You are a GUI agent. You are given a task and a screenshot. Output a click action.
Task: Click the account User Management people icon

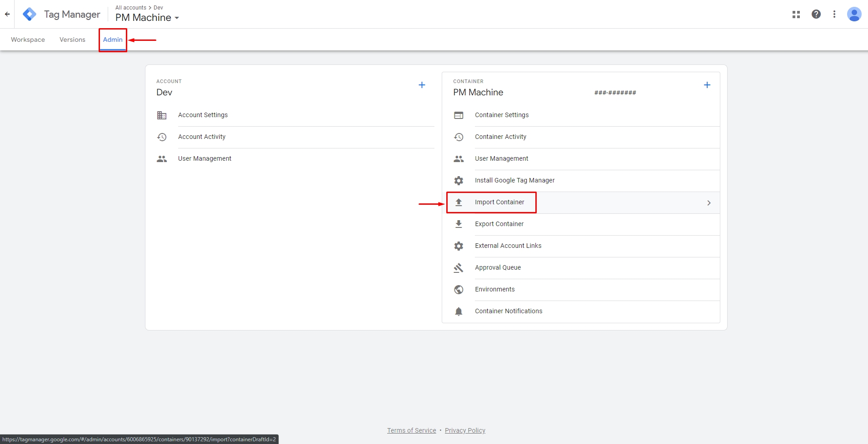click(x=162, y=159)
